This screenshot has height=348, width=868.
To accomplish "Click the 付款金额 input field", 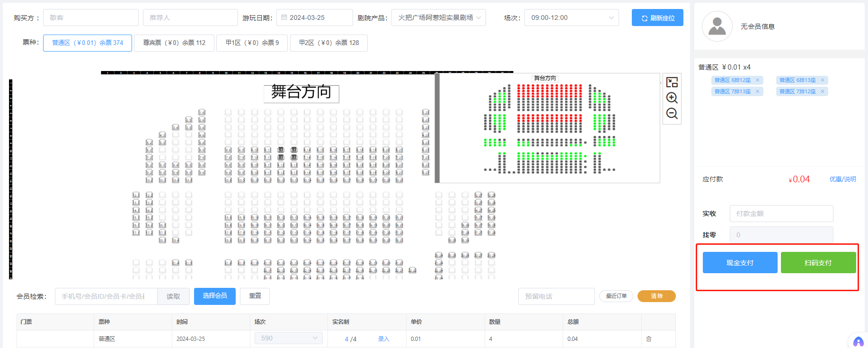I will point(781,214).
